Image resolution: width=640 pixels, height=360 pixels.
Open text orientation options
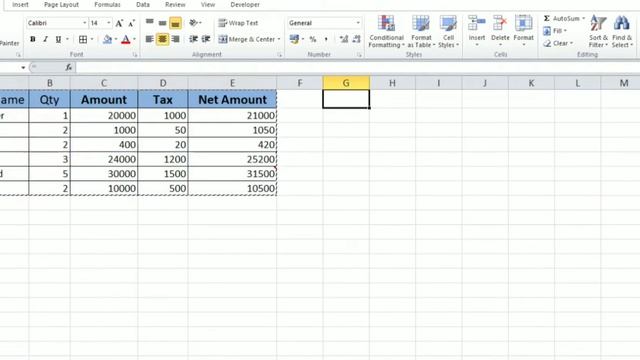click(x=195, y=23)
